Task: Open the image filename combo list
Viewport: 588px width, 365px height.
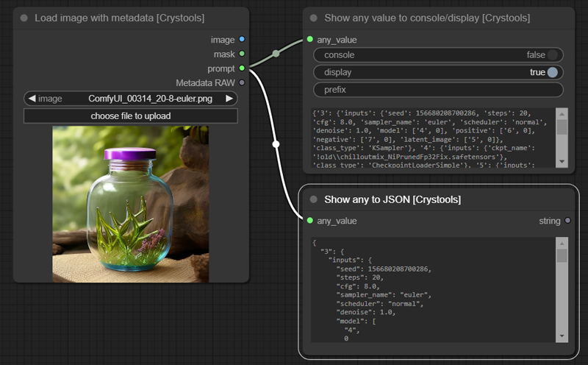Action: point(140,99)
